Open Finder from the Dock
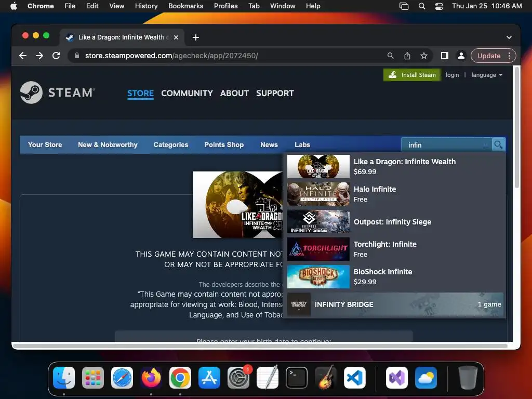 pyautogui.click(x=64, y=377)
